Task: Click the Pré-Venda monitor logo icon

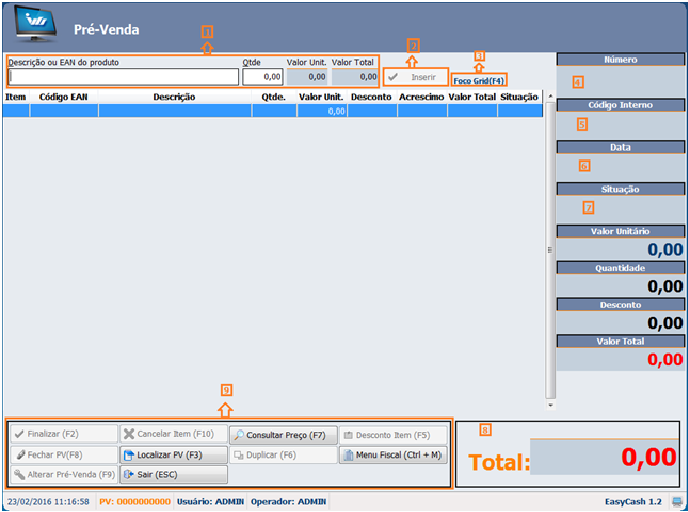Action: [35, 25]
